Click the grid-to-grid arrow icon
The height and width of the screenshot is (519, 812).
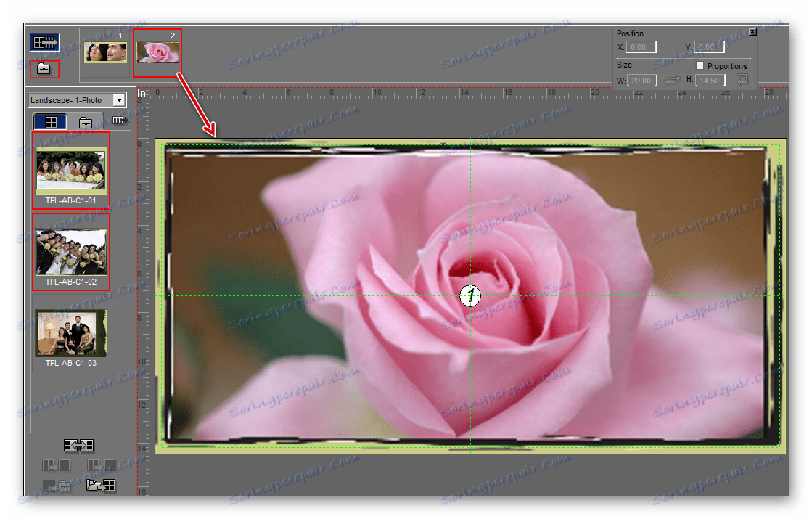pos(102,465)
